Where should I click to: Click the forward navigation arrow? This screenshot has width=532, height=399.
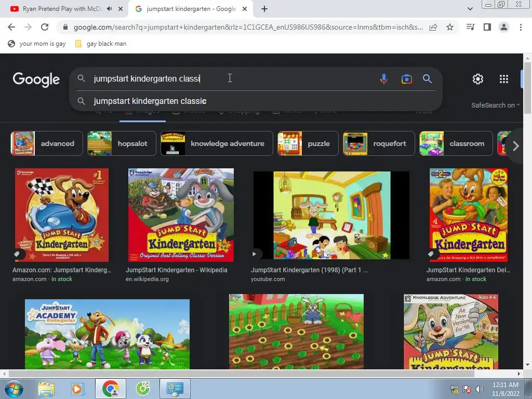(x=28, y=27)
